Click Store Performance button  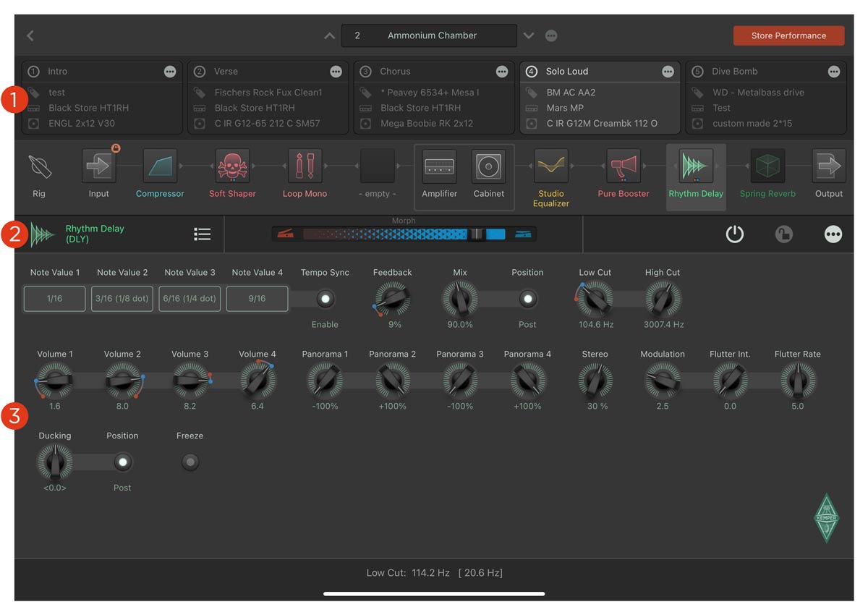pos(788,35)
